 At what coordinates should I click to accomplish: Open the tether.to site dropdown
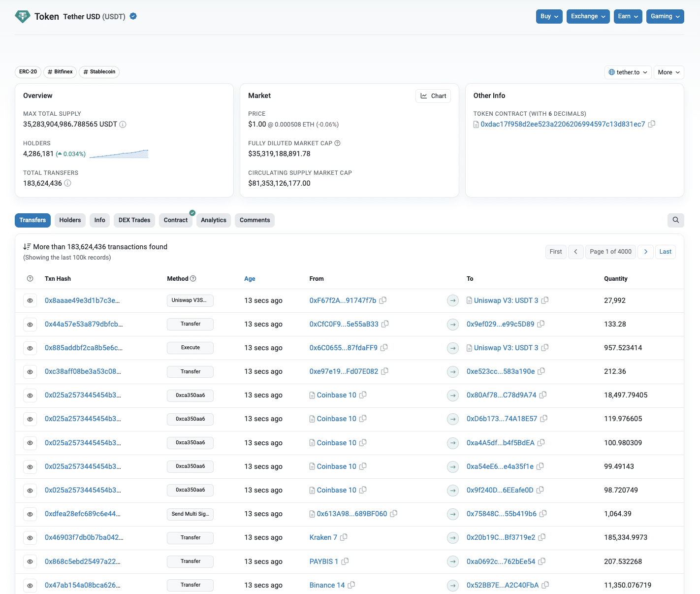pos(628,72)
